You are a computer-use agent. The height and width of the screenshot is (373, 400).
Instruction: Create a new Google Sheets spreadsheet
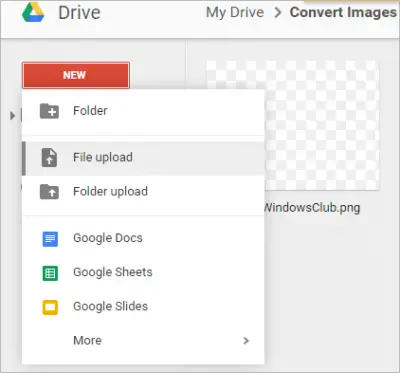point(143,272)
